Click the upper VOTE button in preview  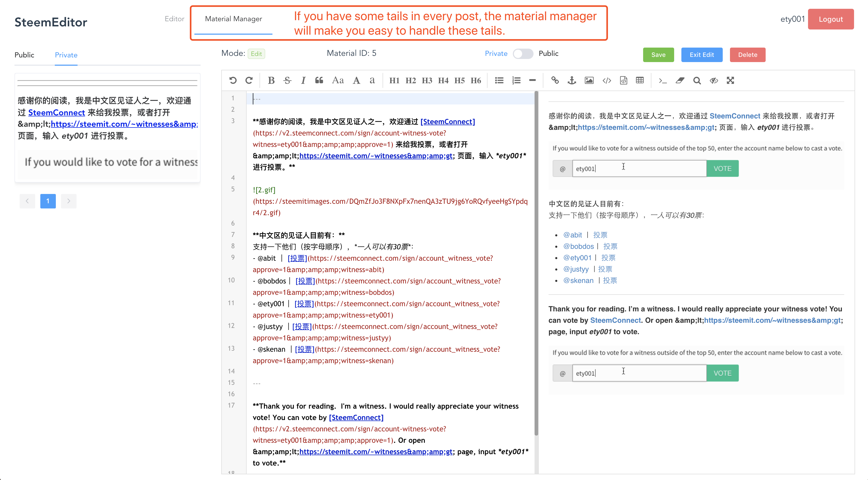pyautogui.click(x=722, y=169)
